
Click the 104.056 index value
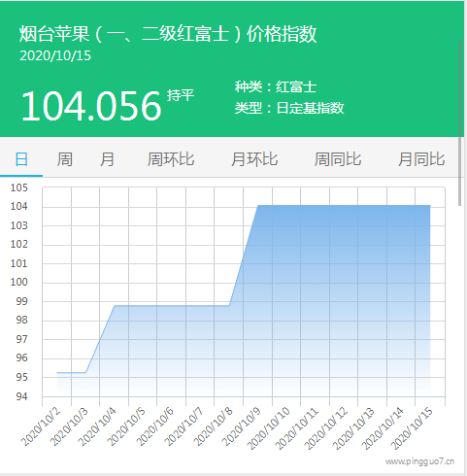pyautogui.click(x=91, y=106)
